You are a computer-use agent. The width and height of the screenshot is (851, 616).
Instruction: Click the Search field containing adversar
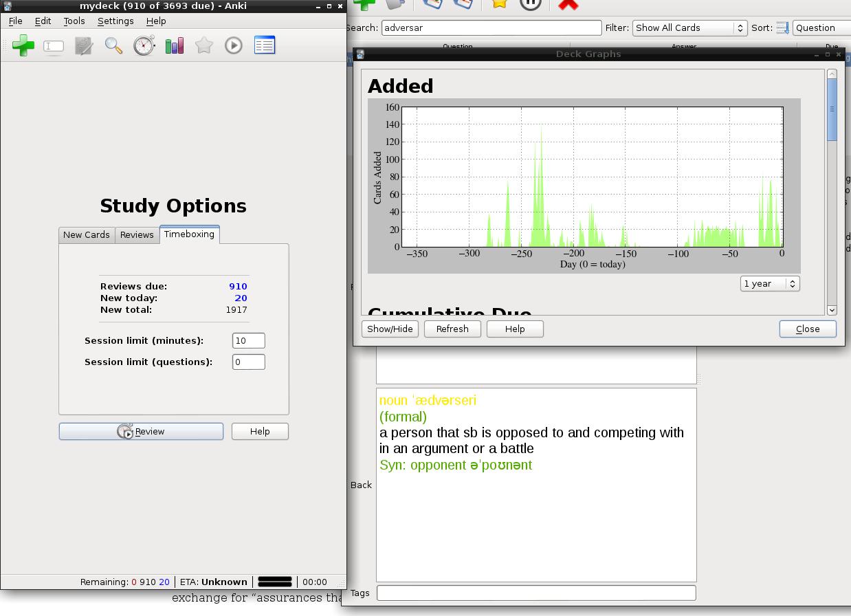491,27
